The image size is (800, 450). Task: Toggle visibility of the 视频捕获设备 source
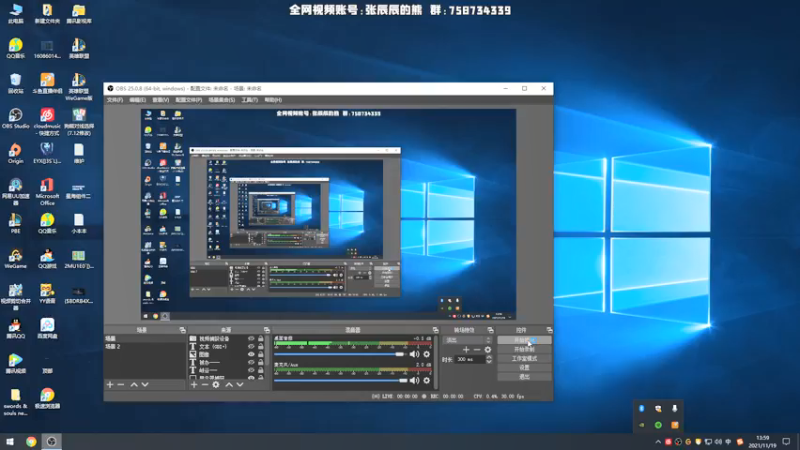tap(251, 339)
